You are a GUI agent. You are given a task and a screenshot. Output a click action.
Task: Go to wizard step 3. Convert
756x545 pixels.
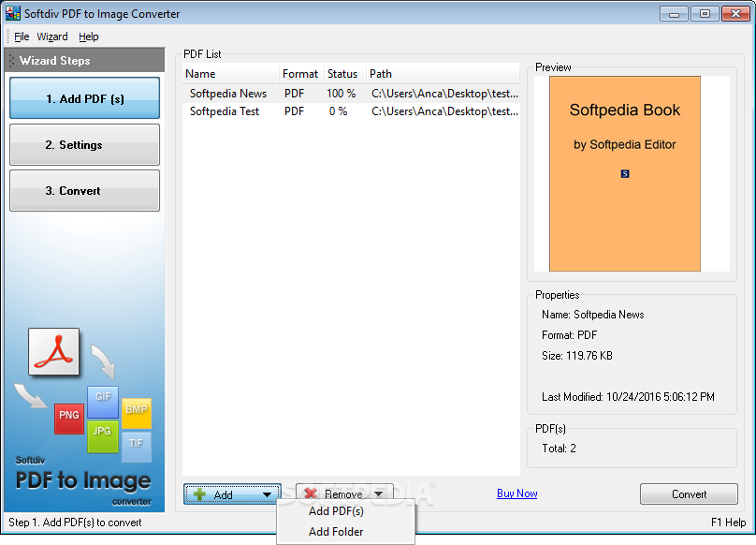(84, 190)
